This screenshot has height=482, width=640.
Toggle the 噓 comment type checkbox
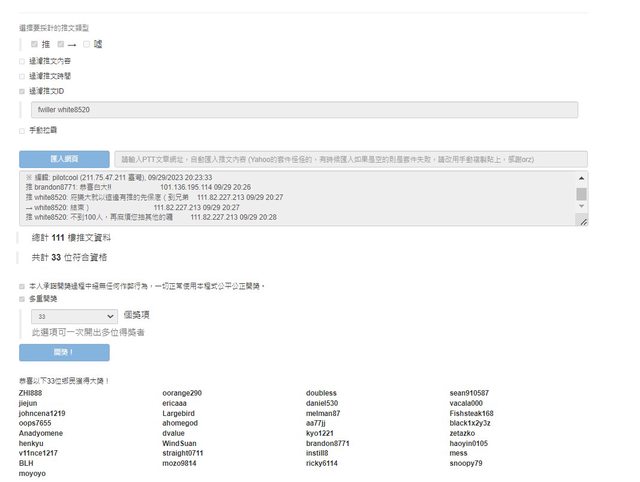tap(87, 44)
